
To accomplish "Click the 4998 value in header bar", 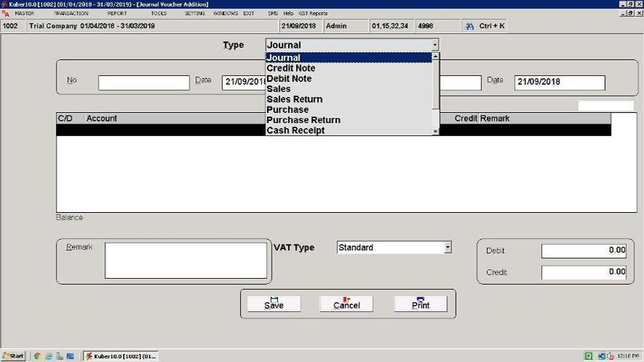I will click(x=425, y=26).
